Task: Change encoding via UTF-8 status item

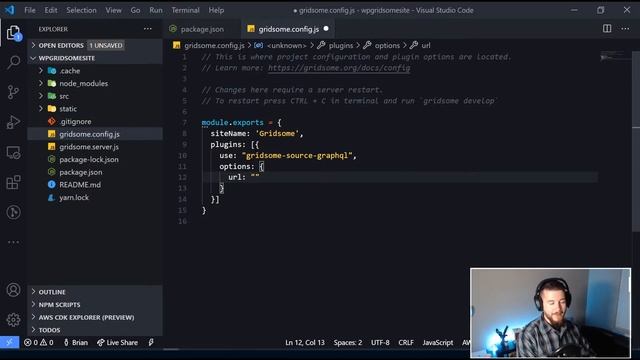Action: (x=380, y=342)
